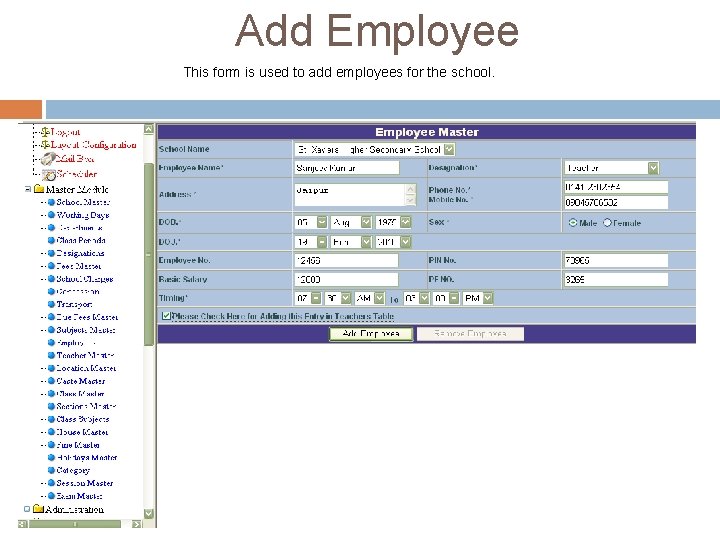The image size is (720, 540).
Task: Open the Timing AM dropdown
Action: click(379, 298)
